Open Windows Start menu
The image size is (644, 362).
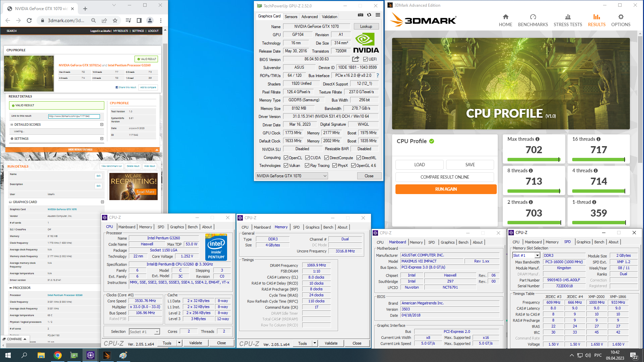[x=8, y=355]
